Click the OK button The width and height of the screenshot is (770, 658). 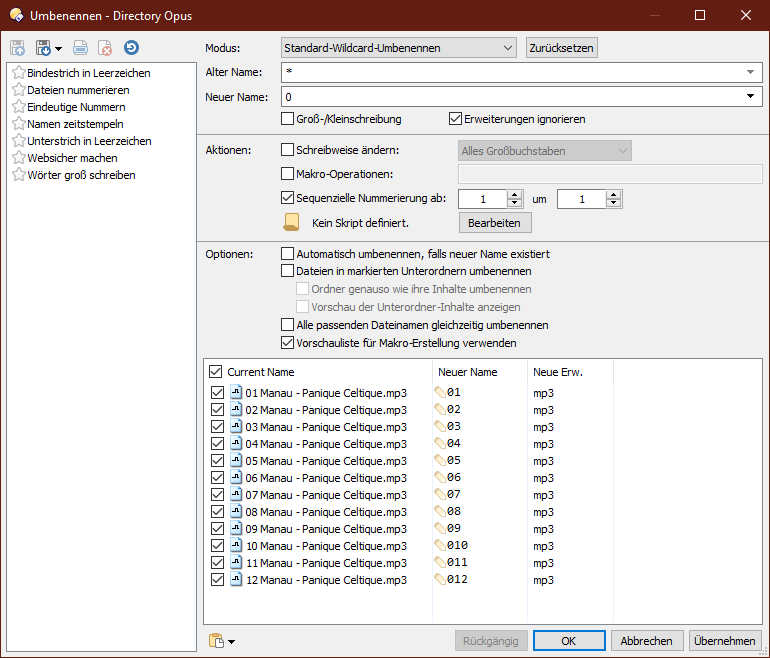pyautogui.click(x=569, y=641)
